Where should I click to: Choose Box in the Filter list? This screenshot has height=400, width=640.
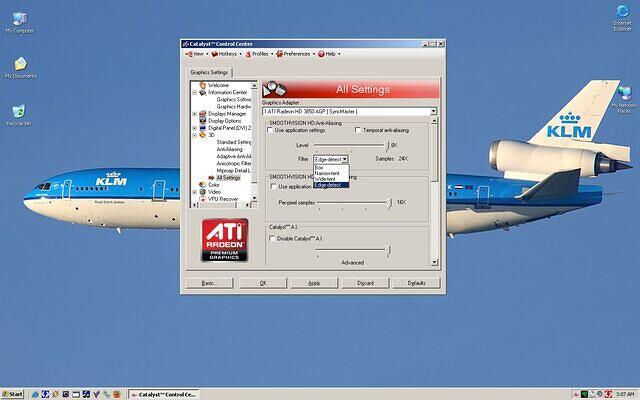coord(331,167)
